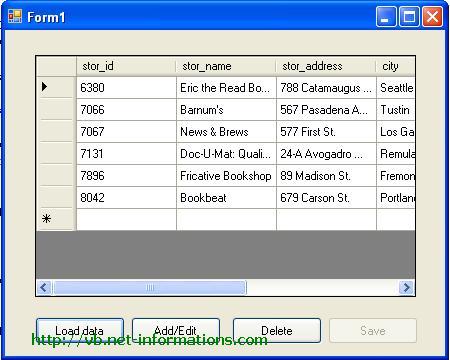This screenshot has height=360, width=450.
Task: Maximize the Form1 window
Action: (409, 16)
